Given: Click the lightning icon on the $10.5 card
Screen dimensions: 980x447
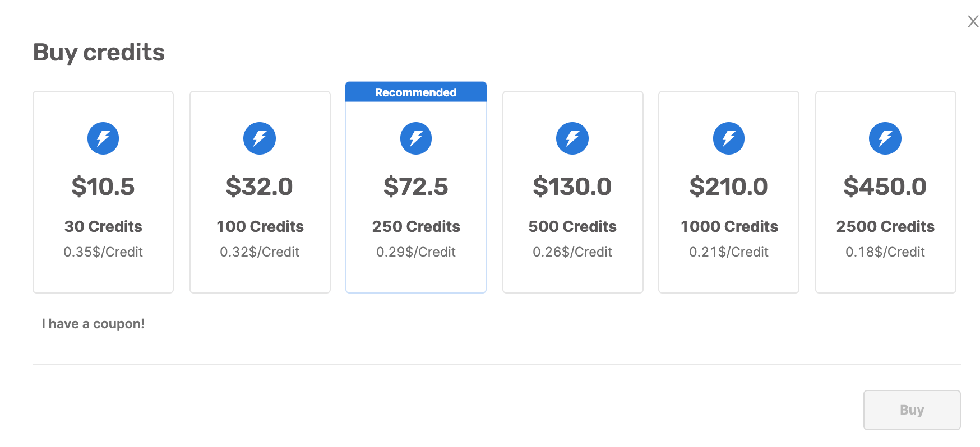Looking at the screenshot, I should 103,138.
